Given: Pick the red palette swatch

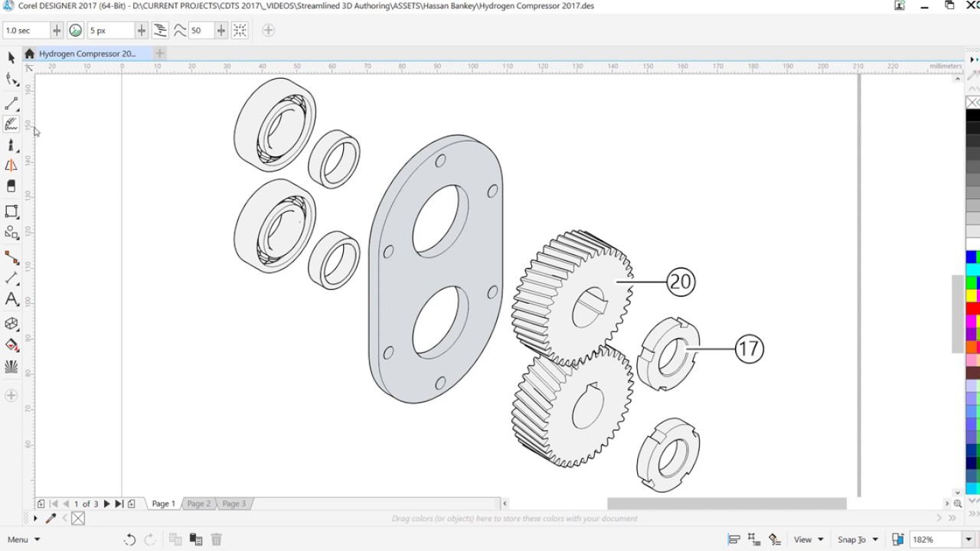Looking at the screenshot, I should [972, 308].
